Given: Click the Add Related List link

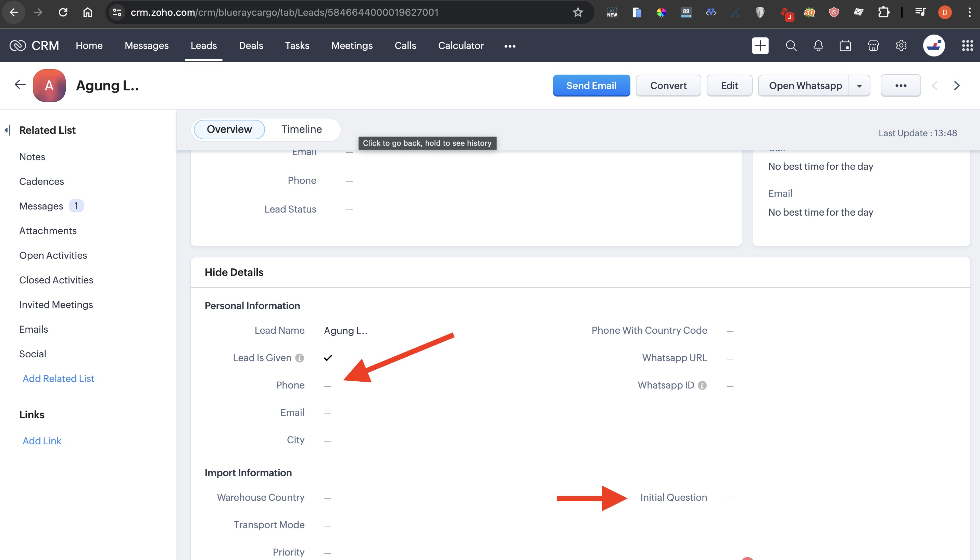Looking at the screenshot, I should (59, 379).
